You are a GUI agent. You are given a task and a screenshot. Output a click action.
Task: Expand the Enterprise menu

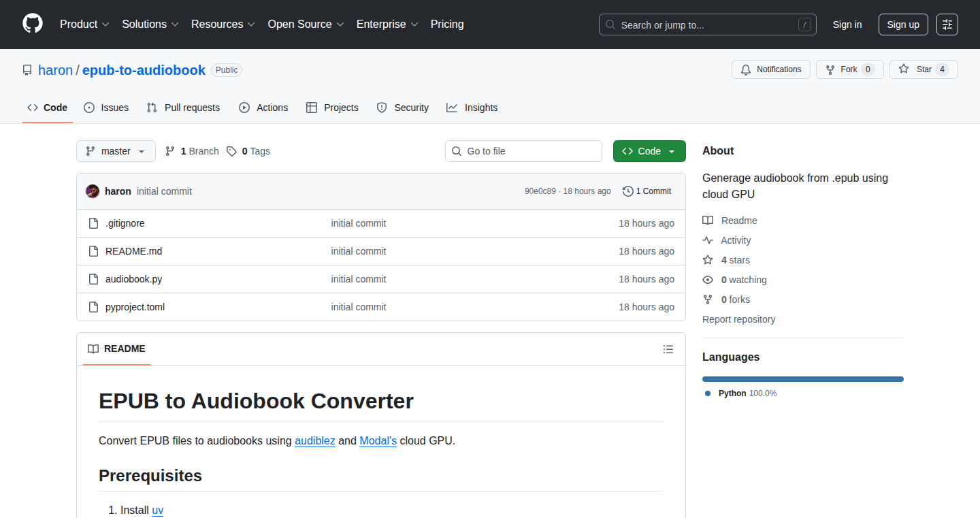click(387, 24)
